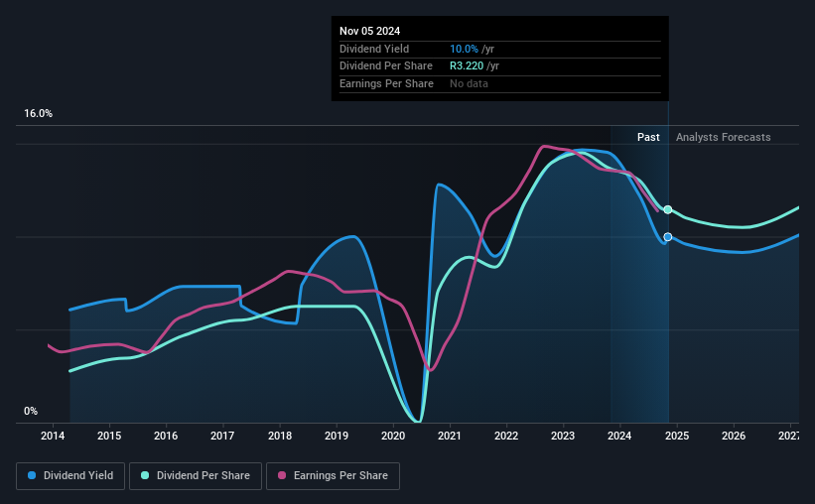
Task: Click the 10.0% dividend yield value
Action: (464, 49)
